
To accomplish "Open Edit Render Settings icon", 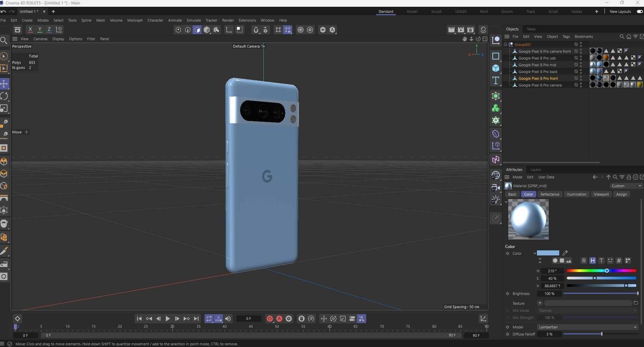I will tap(471, 30).
